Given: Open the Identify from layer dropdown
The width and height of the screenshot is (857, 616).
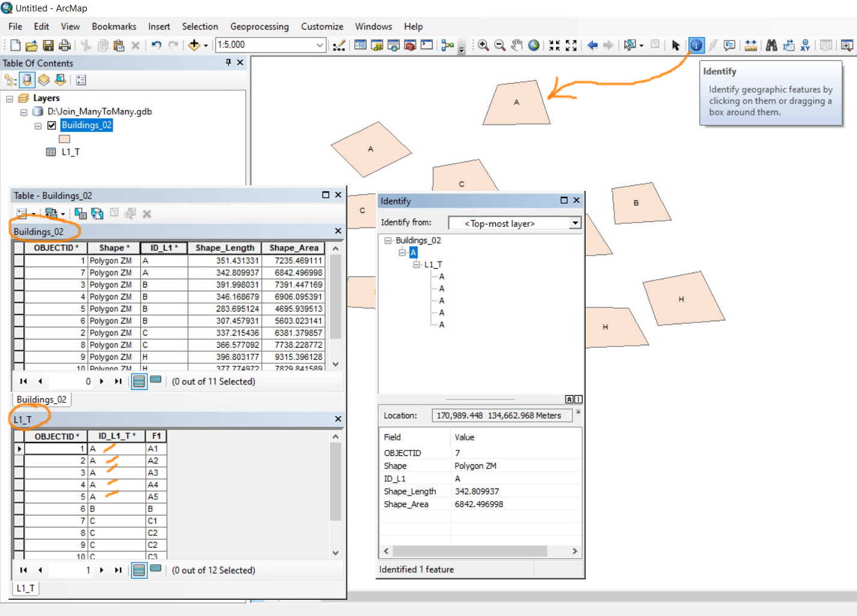Looking at the screenshot, I should 575,223.
